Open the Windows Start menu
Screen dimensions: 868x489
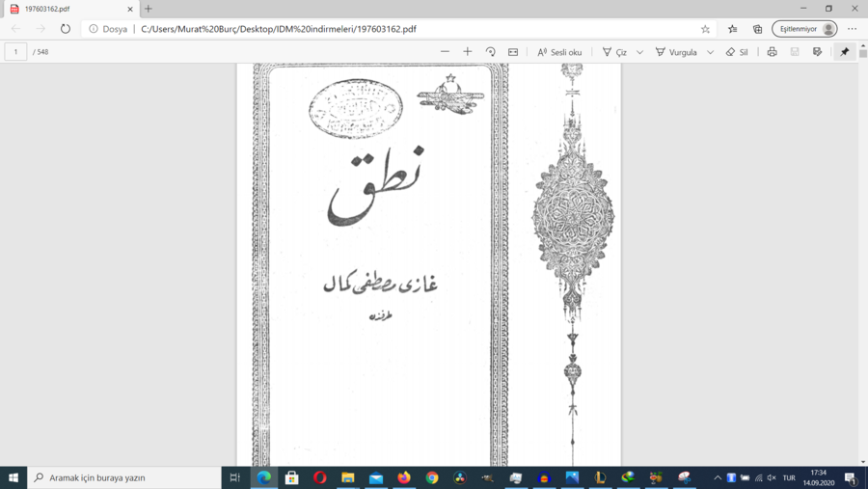(14, 477)
